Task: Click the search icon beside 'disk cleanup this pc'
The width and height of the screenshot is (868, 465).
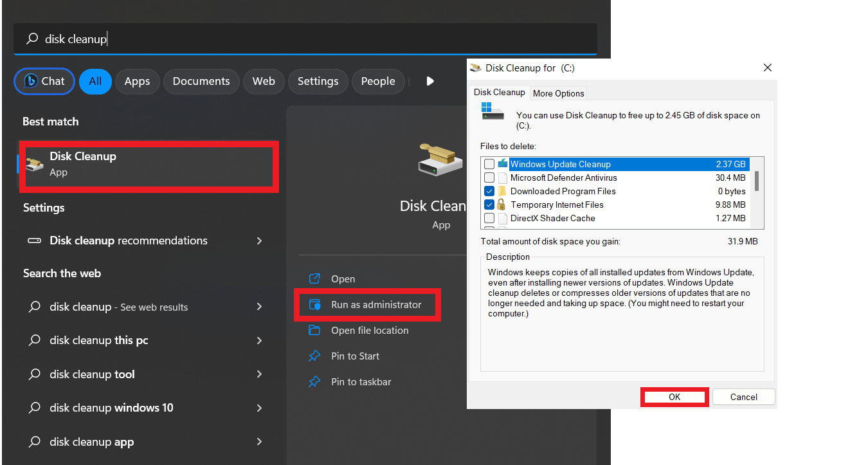Action: (35, 340)
